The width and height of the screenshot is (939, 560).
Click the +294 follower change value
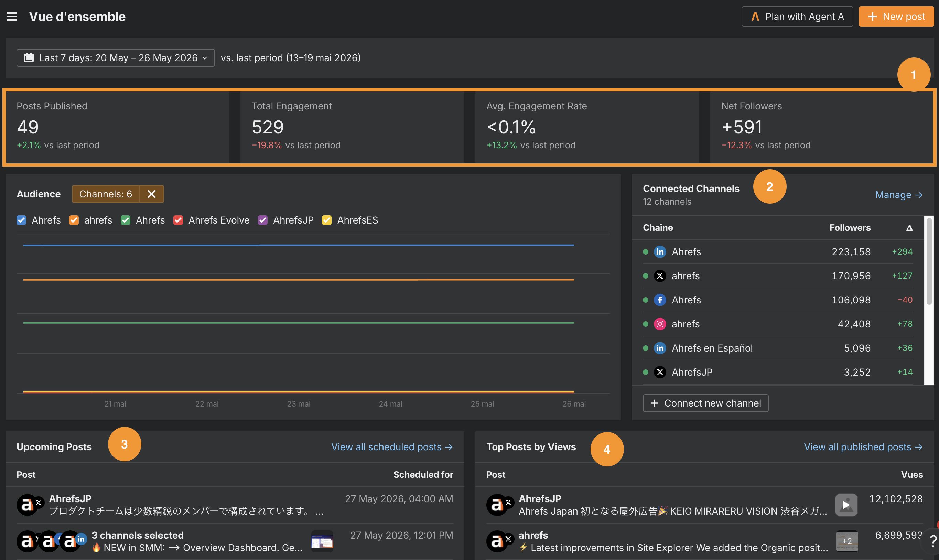902,252
